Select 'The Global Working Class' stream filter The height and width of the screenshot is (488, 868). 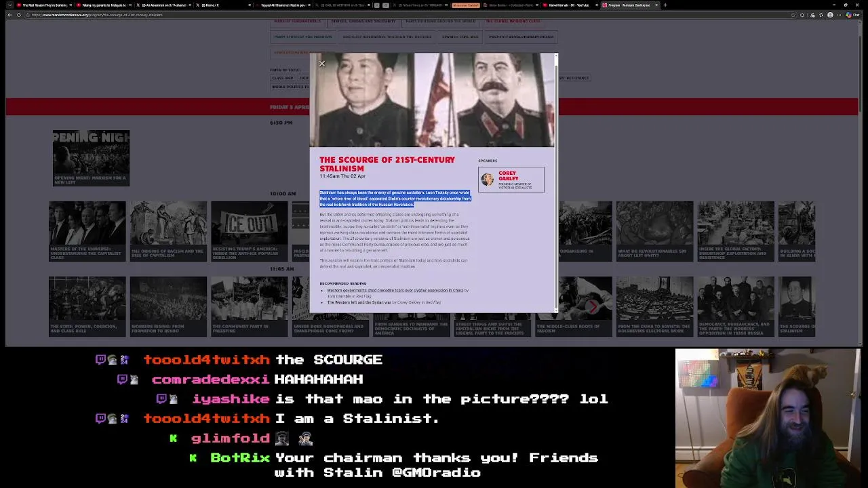pyautogui.click(x=513, y=21)
